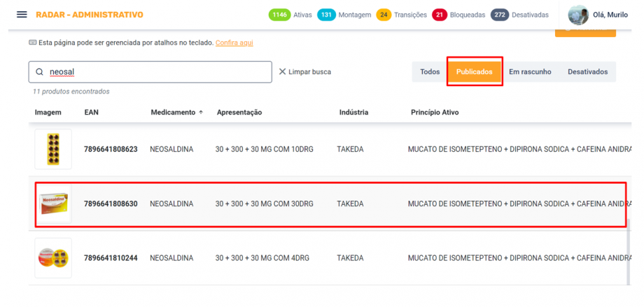
Task: Open the Confira aqui link
Action: click(234, 43)
